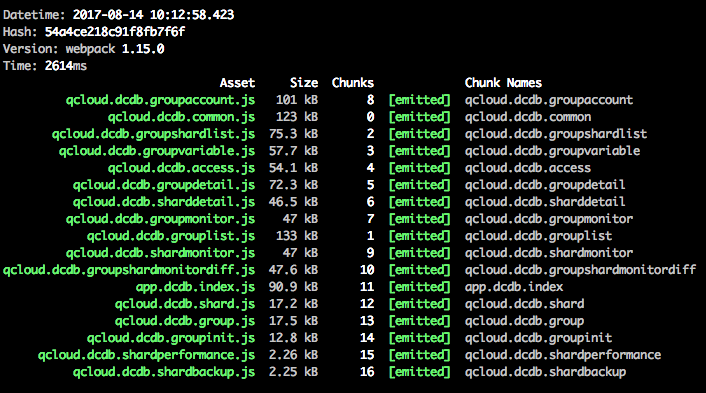Click the 17.2 kB size value
706x393 pixels.
[294, 304]
